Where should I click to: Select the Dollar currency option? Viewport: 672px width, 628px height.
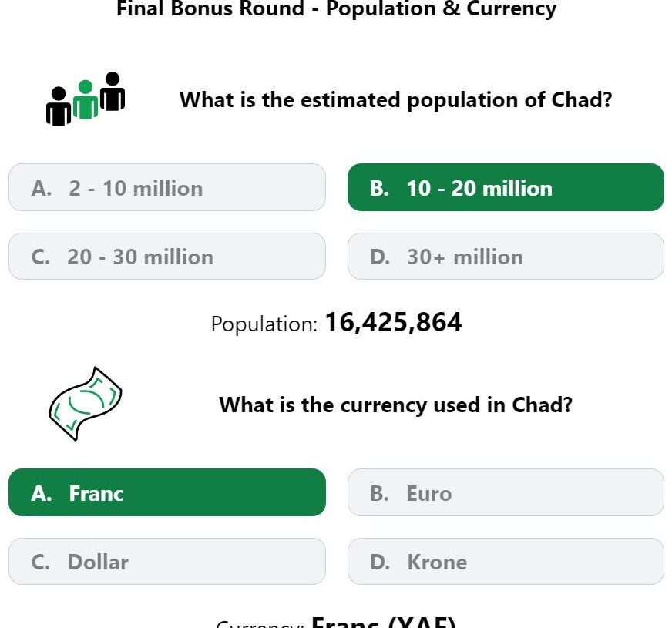tap(167, 561)
